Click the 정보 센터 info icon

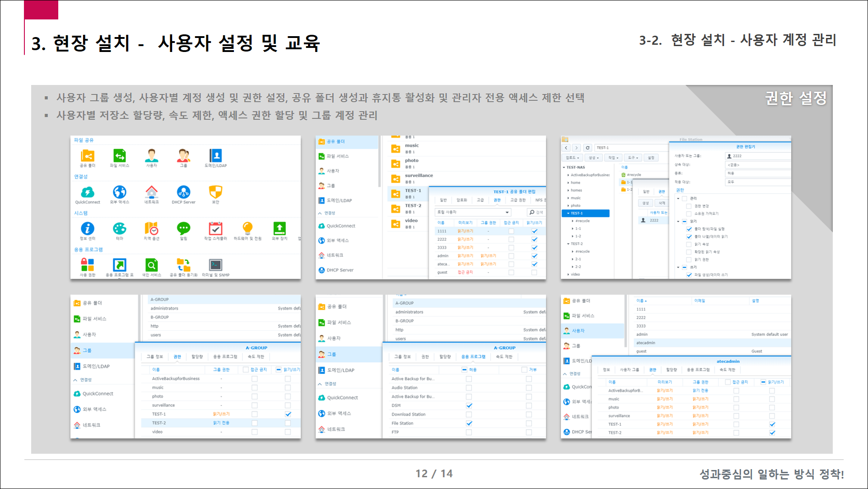click(x=87, y=229)
